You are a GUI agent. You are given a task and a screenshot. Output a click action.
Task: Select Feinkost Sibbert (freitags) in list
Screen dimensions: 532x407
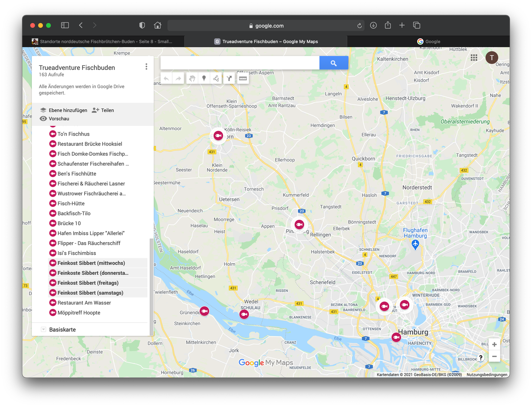point(88,283)
